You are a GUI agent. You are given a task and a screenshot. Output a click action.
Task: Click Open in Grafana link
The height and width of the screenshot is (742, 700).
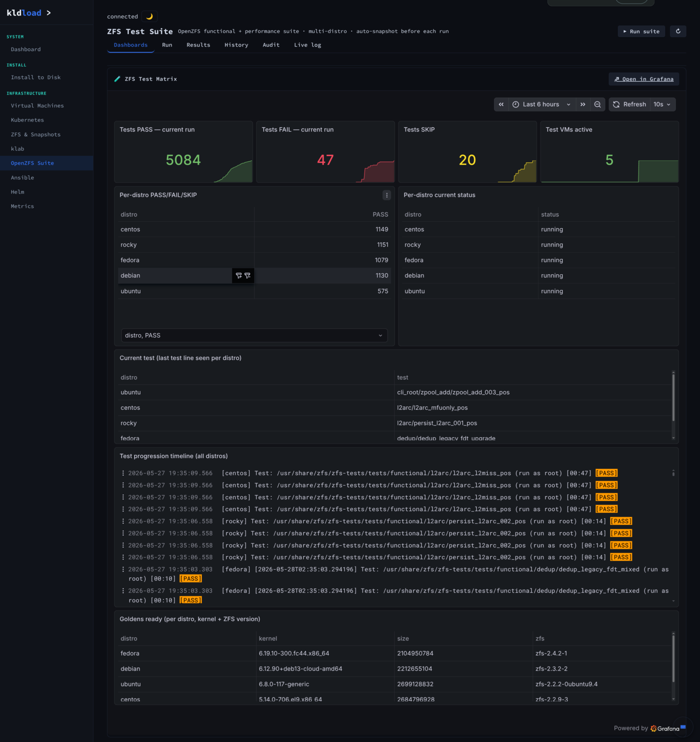644,79
